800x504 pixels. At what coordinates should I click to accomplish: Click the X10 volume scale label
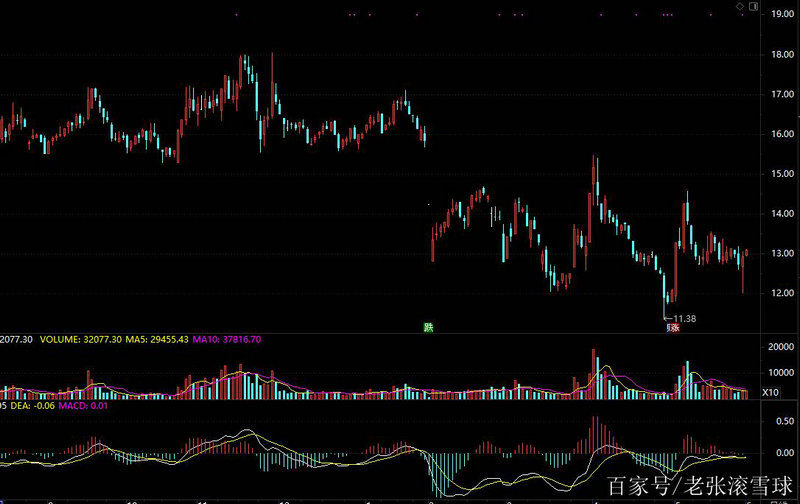pyautogui.click(x=773, y=391)
